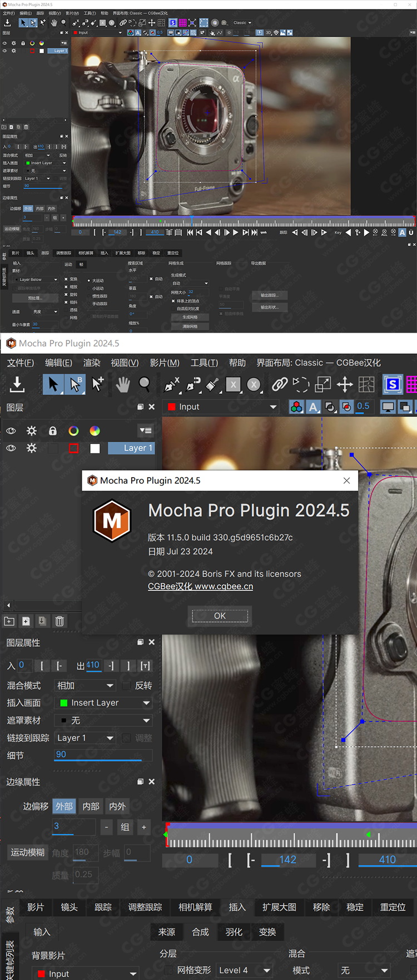Click the monitor display icon in enlarged view bar

388,407
